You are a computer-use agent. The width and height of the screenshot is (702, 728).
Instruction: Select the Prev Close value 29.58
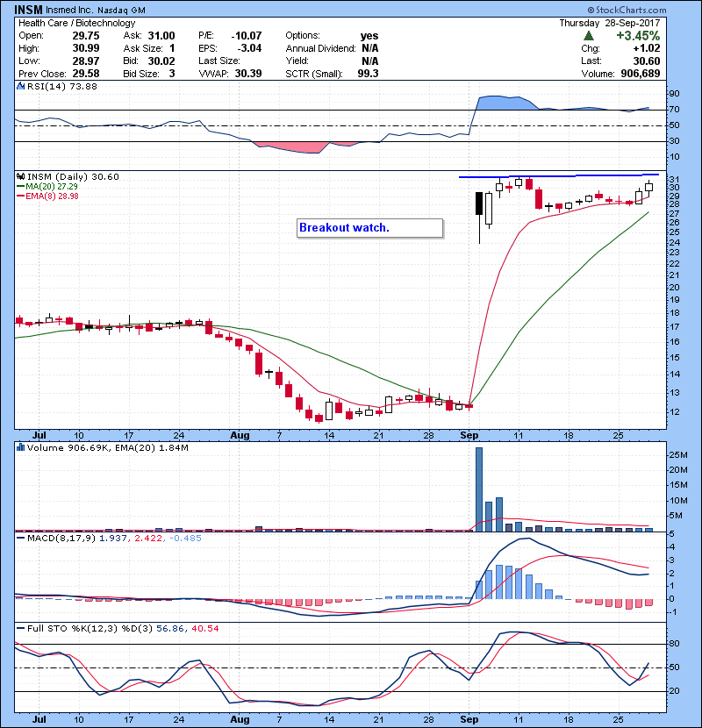pyautogui.click(x=86, y=74)
